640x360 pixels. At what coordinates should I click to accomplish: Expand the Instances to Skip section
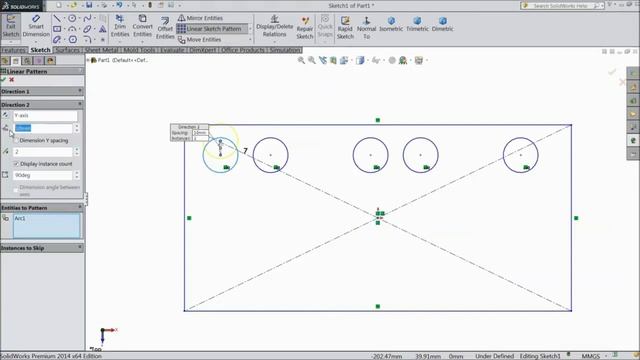point(42,248)
